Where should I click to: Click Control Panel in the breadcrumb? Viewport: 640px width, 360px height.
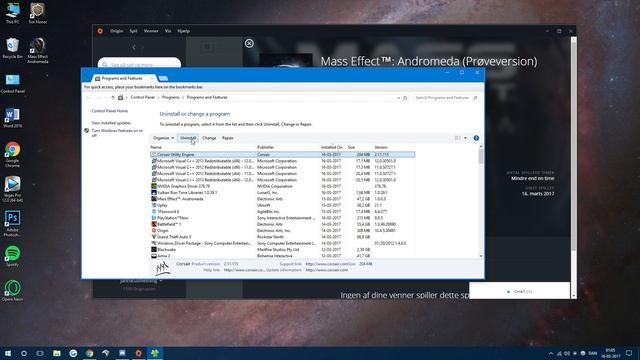click(142, 98)
